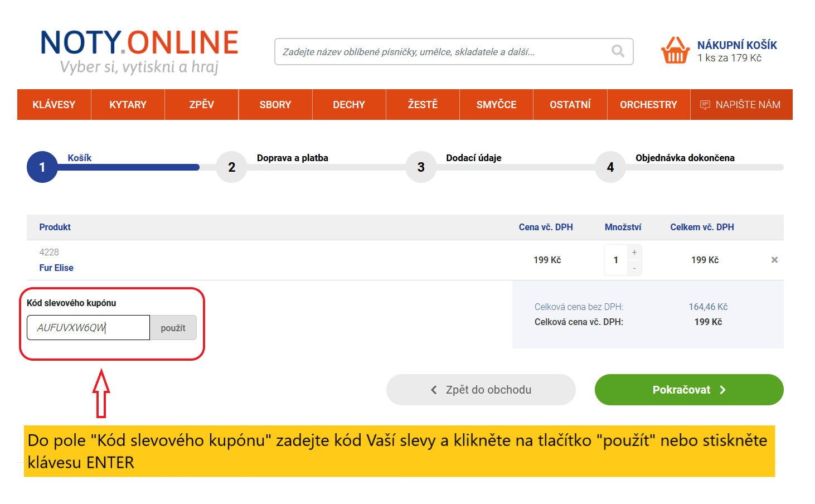Viewport: 815px width, 504px height.
Task: Decrease quantity with the minus button
Action: coord(634,268)
